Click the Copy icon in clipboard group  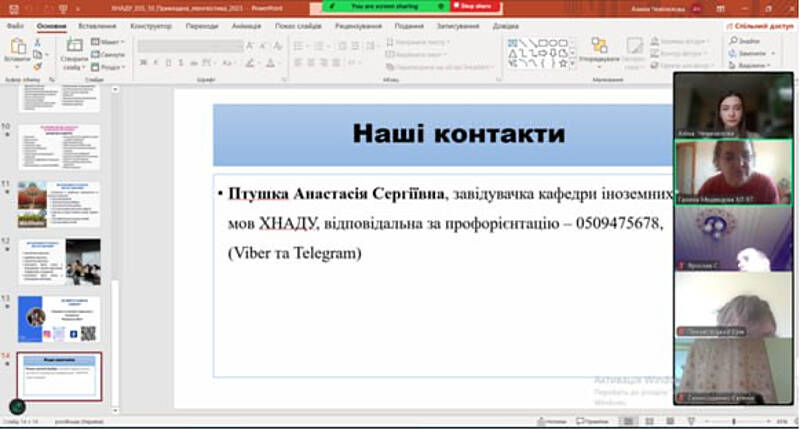coord(37,55)
